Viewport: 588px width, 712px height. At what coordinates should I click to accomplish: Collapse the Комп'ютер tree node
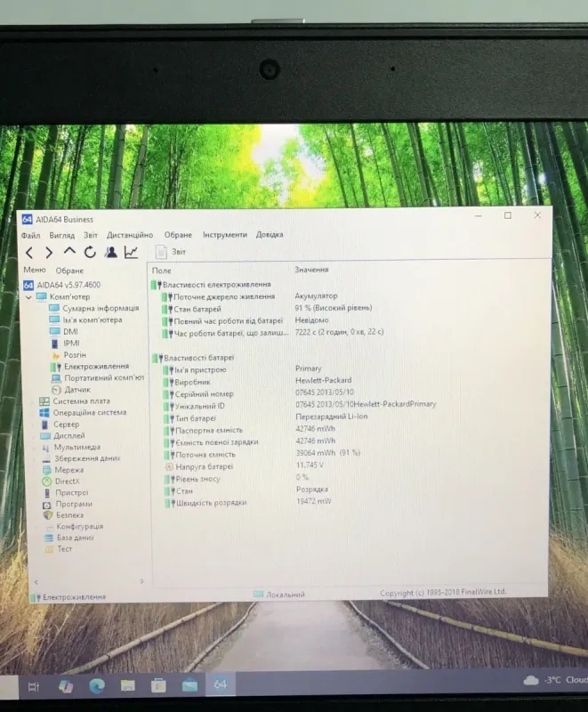pyautogui.click(x=28, y=297)
